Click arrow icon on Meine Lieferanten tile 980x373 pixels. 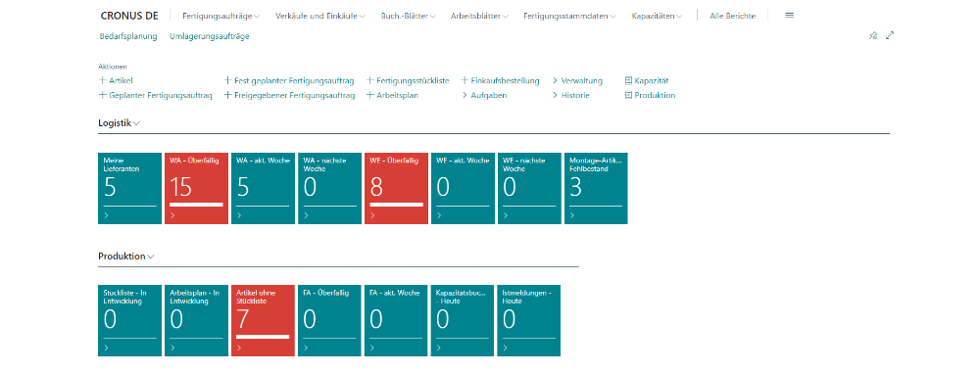tap(106, 215)
